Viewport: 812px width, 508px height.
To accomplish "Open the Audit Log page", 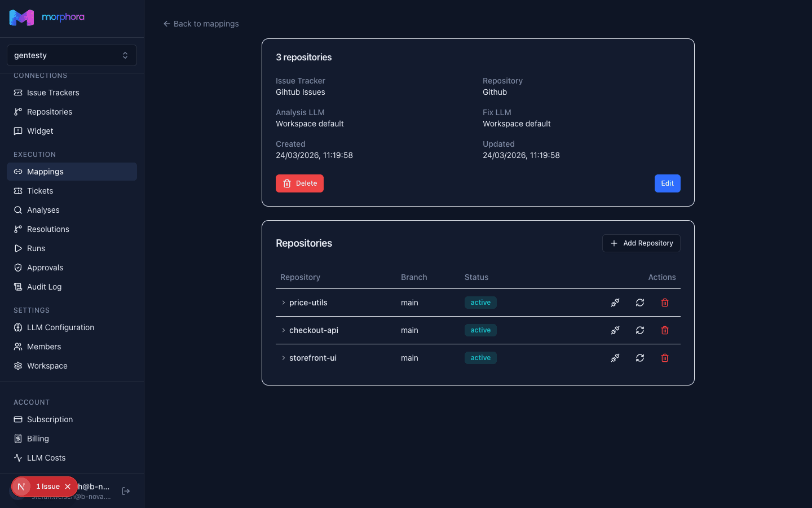I will point(44,287).
